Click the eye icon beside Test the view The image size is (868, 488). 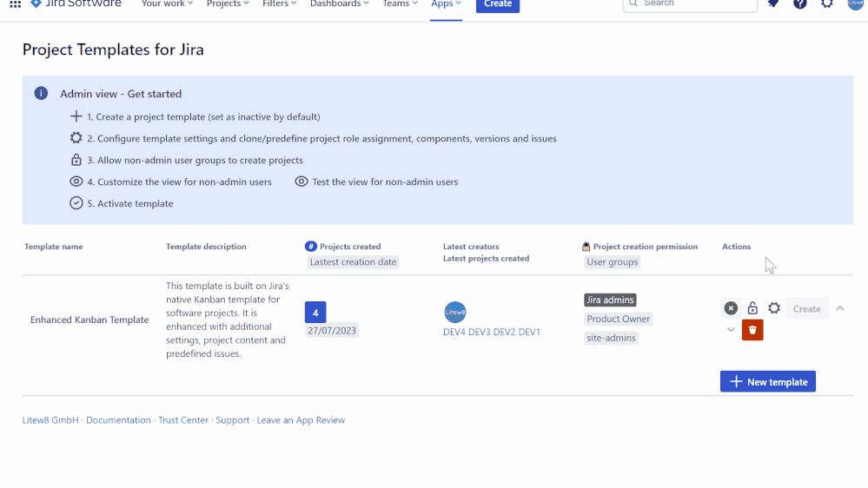click(301, 181)
